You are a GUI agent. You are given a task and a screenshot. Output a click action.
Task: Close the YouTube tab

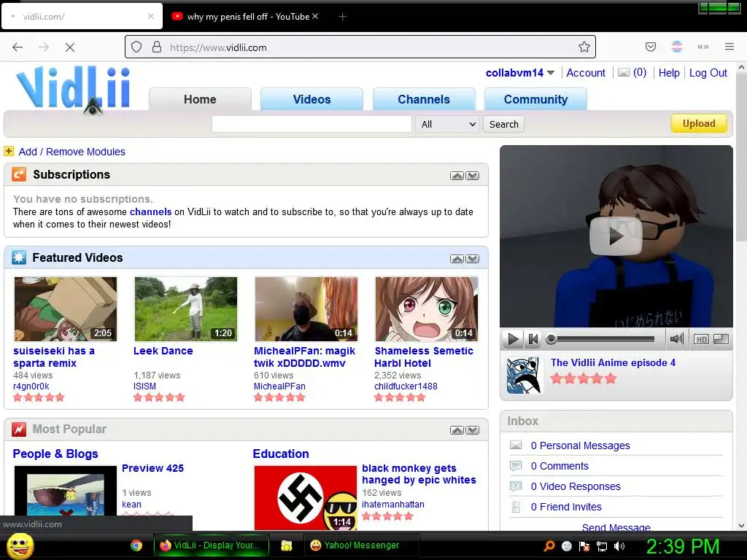pyautogui.click(x=315, y=16)
